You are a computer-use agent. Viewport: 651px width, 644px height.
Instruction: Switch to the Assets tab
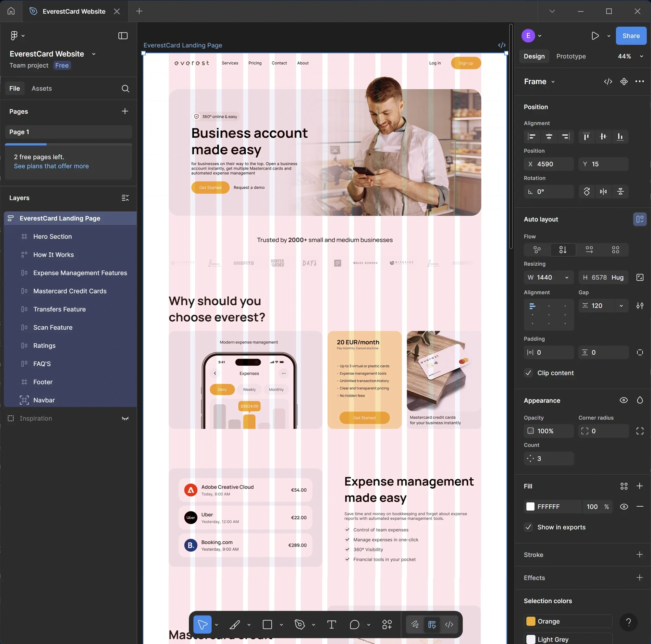(x=42, y=88)
